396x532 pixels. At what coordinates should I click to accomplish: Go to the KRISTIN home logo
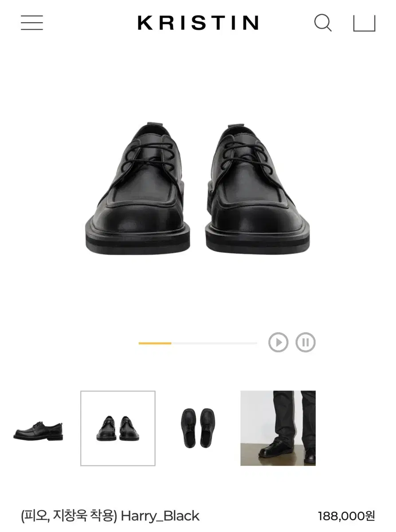[198, 23]
